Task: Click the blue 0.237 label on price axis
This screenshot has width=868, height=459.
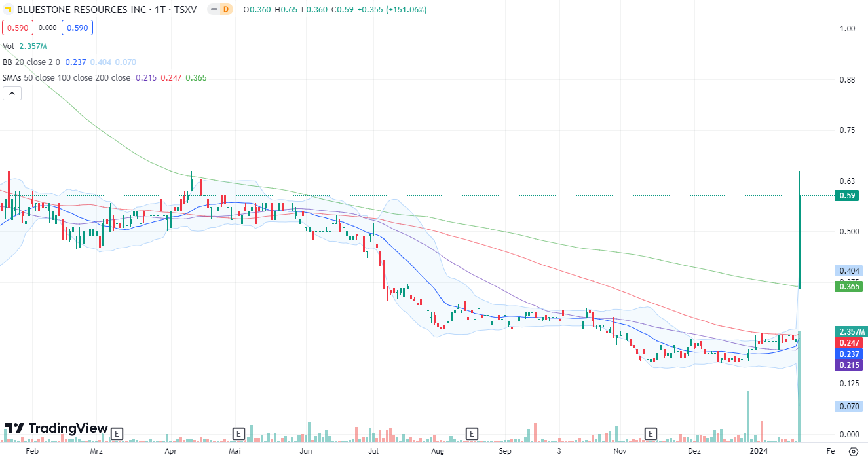Action: coord(848,354)
